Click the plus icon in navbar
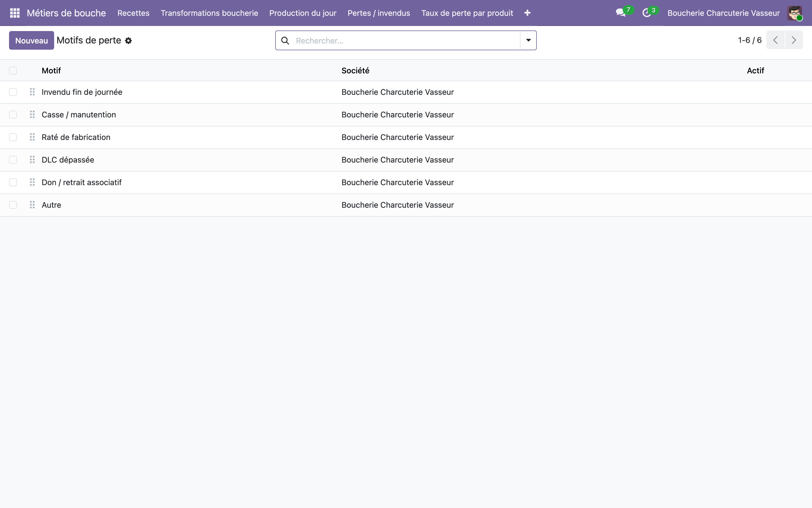 pyautogui.click(x=527, y=13)
